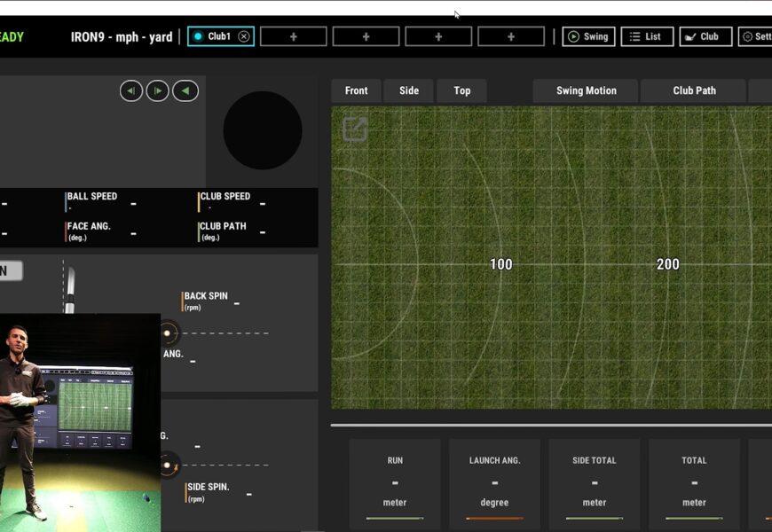Switch to the Top view tab
The height and width of the screenshot is (532, 772).
coord(461,90)
